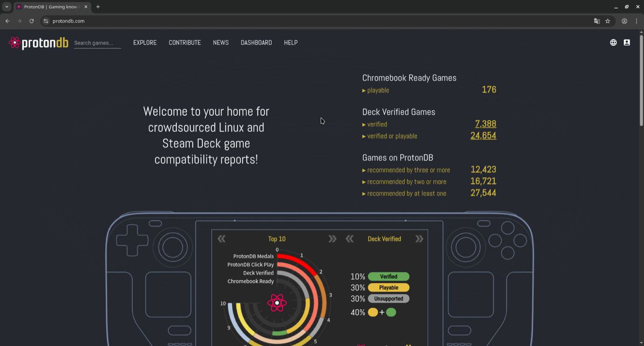Viewport: 644px width, 346px height.
Task: Reload the protondb.com page
Action: (x=32, y=21)
